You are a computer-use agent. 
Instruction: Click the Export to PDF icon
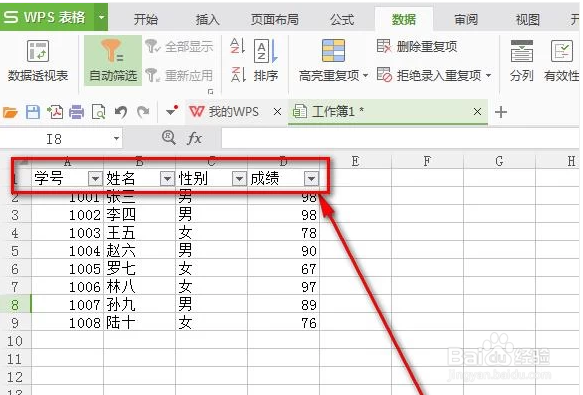coord(55,112)
